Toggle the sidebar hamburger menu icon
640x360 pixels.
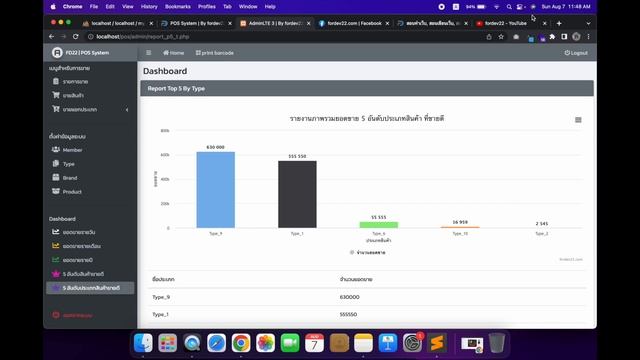pyautogui.click(x=149, y=53)
